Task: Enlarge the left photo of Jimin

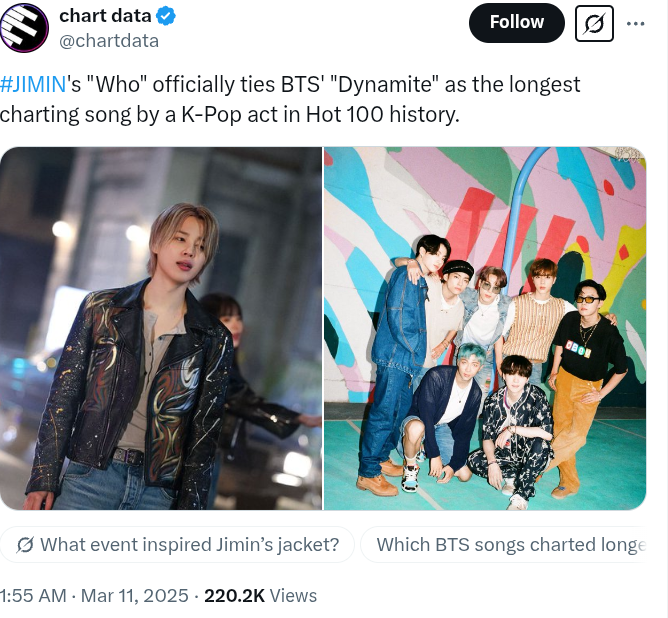Action: [160, 328]
